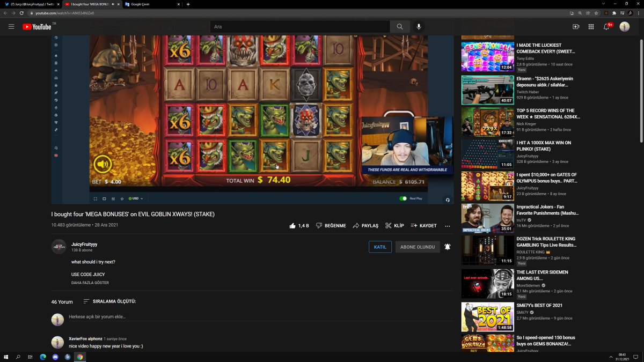Share the video using PAYLAŞ
644x362 pixels.
[x=365, y=226]
